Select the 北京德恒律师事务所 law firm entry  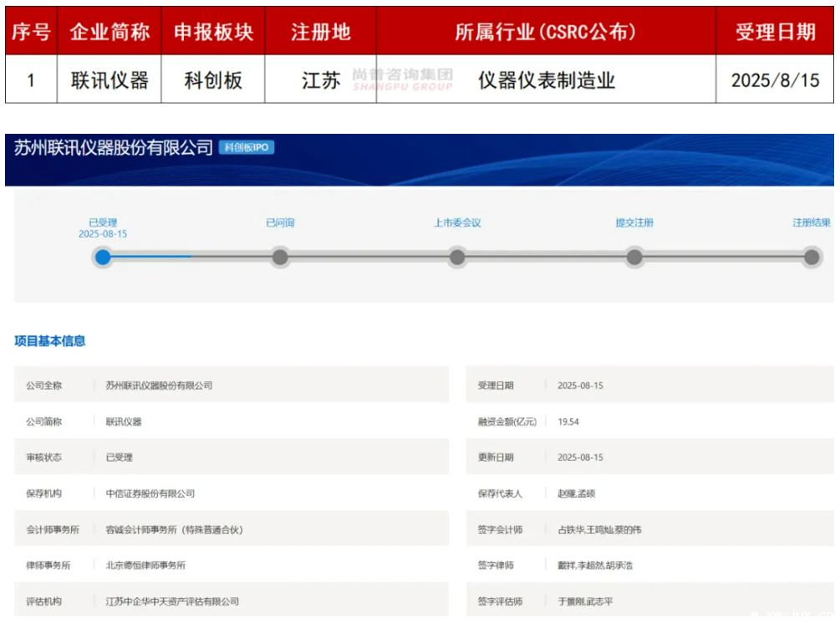tap(145, 565)
